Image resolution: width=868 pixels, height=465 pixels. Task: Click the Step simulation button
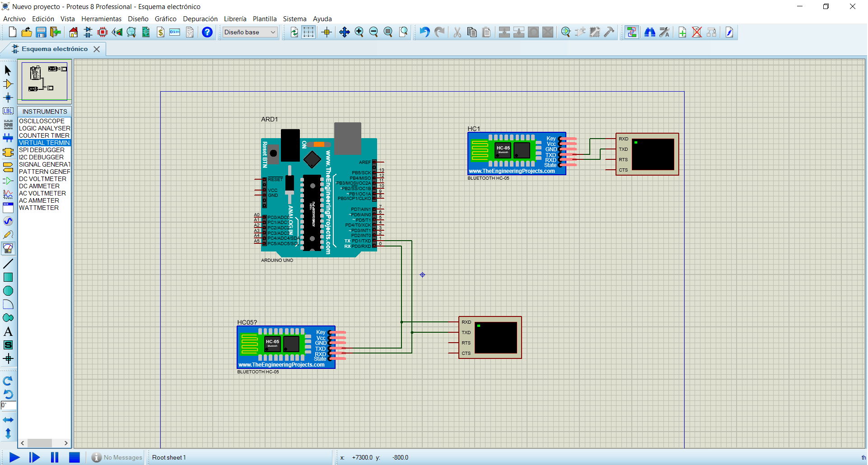click(34, 457)
